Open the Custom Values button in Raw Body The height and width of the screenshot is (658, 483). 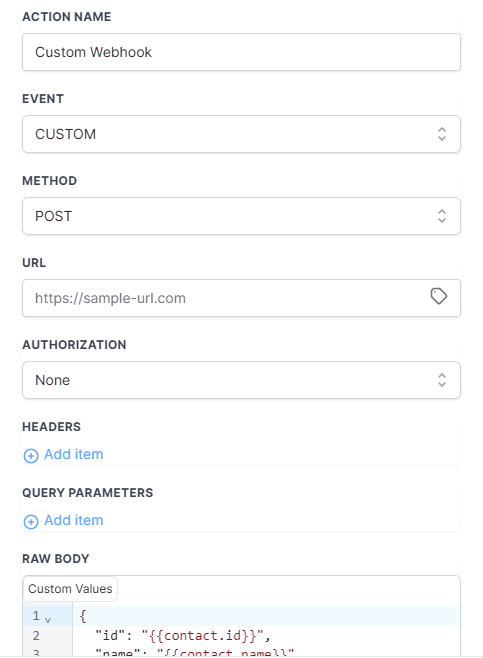tap(70, 589)
